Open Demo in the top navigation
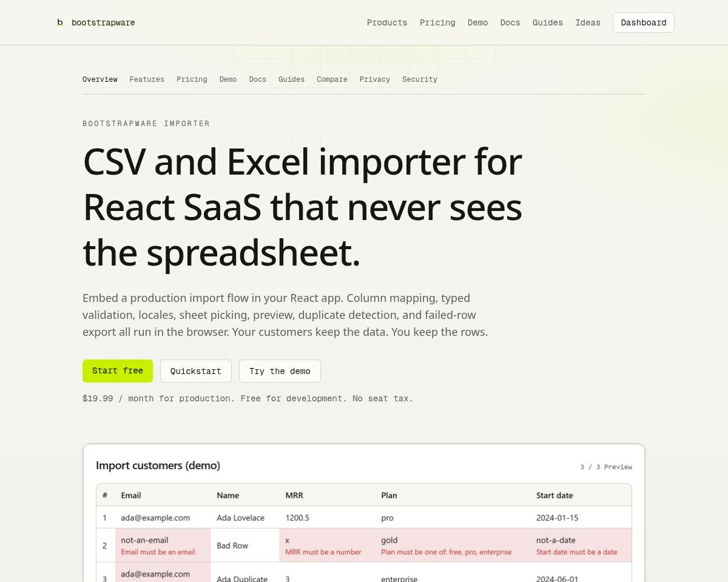The width and height of the screenshot is (728, 582). coord(477,22)
